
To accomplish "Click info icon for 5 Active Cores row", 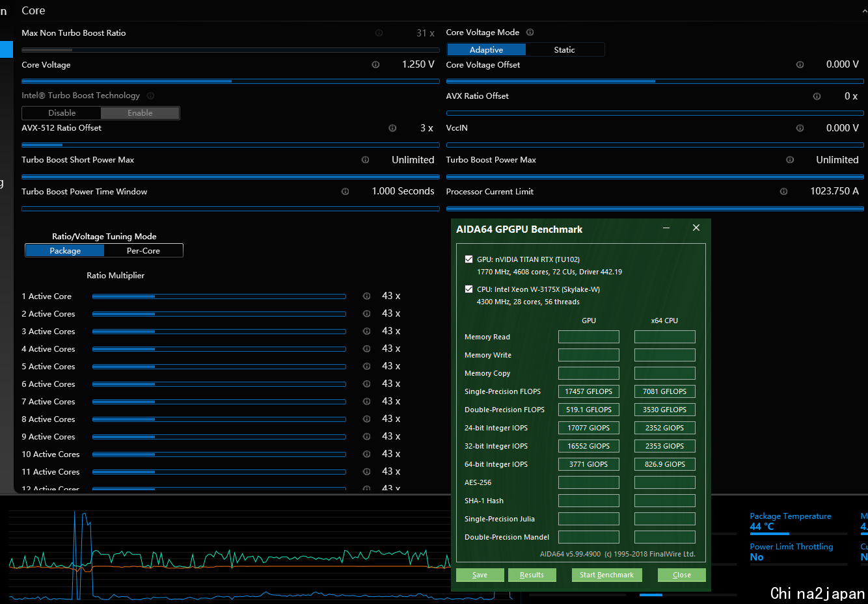I will [x=366, y=366].
